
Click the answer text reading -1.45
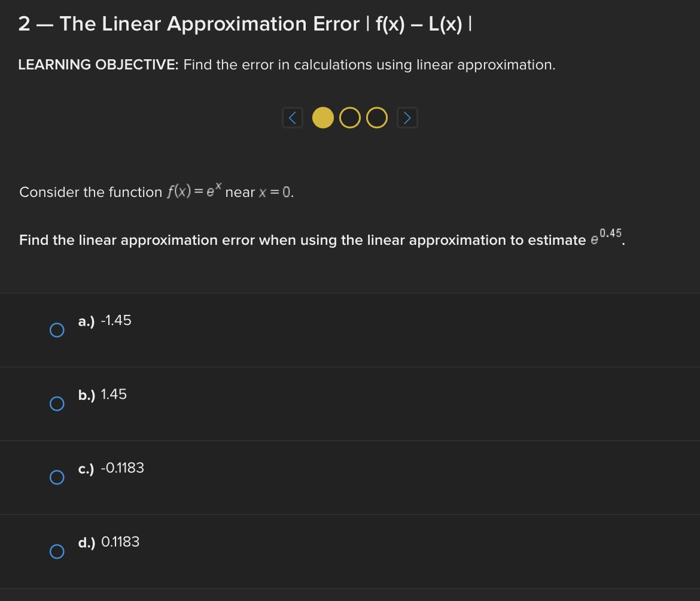115,320
